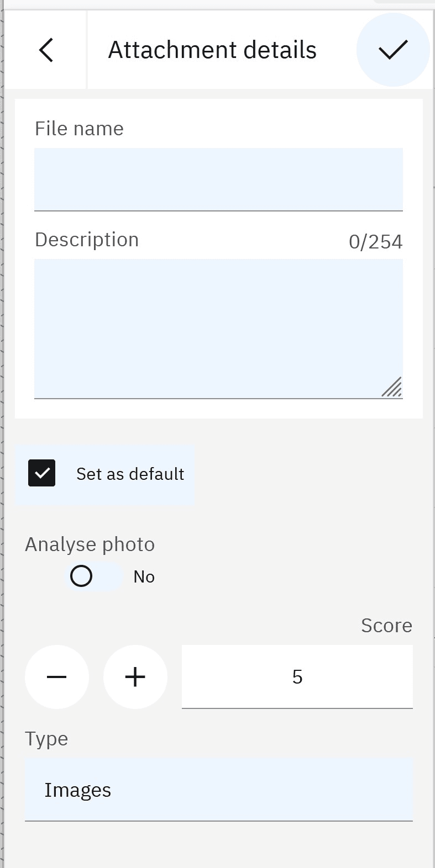Click the Score value field showing 5
The height and width of the screenshot is (868, 435).
297,676
